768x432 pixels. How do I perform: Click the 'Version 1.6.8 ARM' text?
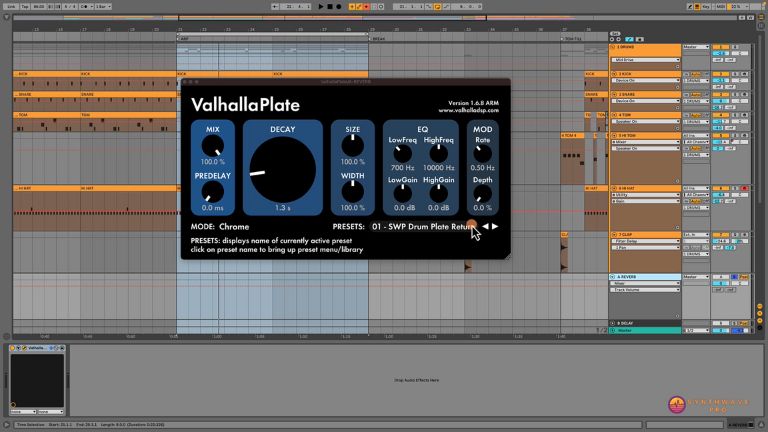coord(474,103)
